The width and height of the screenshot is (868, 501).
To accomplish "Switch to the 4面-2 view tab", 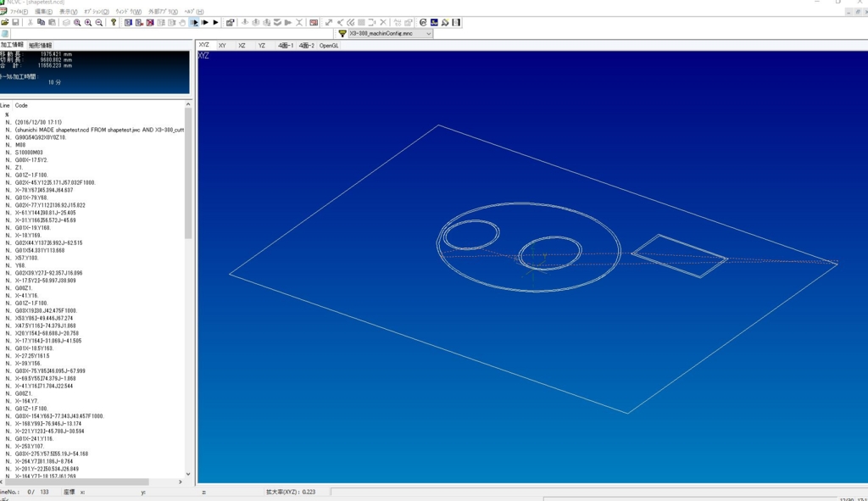I will pyautogui.click(x=306, y=46).
